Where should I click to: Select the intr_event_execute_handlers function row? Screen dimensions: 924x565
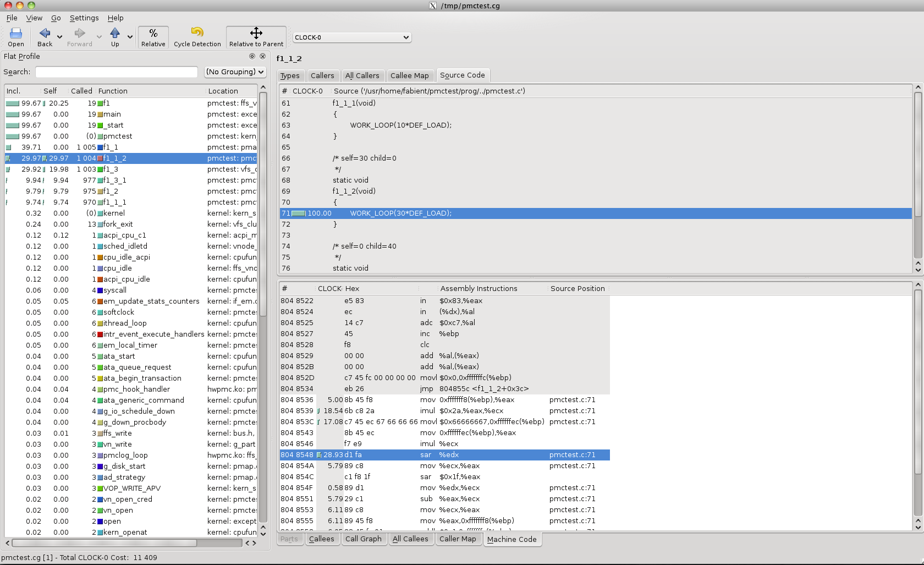[131, 334]
